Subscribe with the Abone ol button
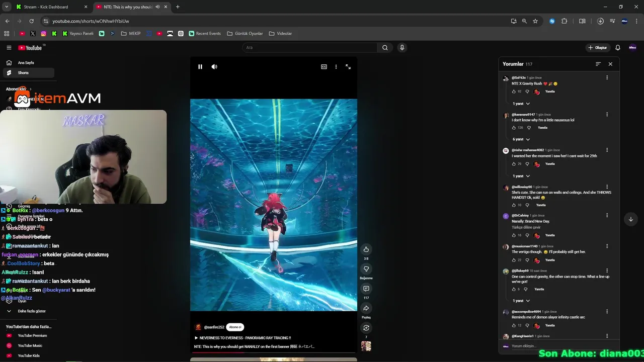The image size is (644, 362). [x=235, y=327]
